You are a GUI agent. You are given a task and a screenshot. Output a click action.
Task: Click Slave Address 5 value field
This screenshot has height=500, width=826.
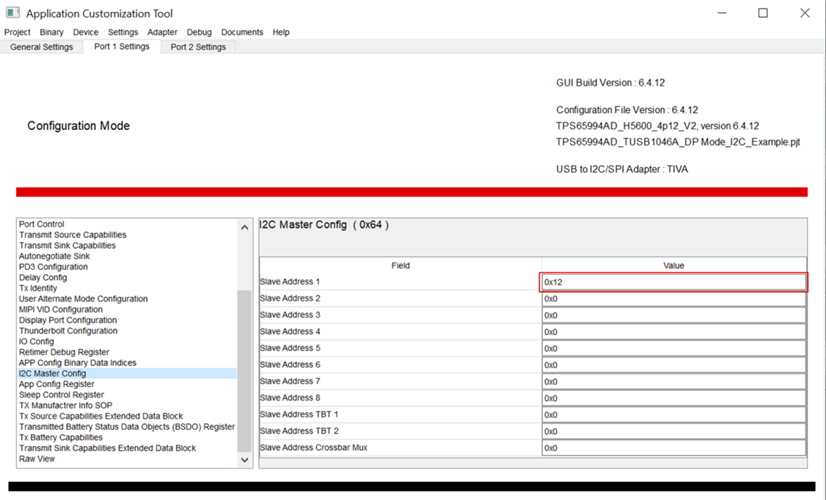click(674, 349)
